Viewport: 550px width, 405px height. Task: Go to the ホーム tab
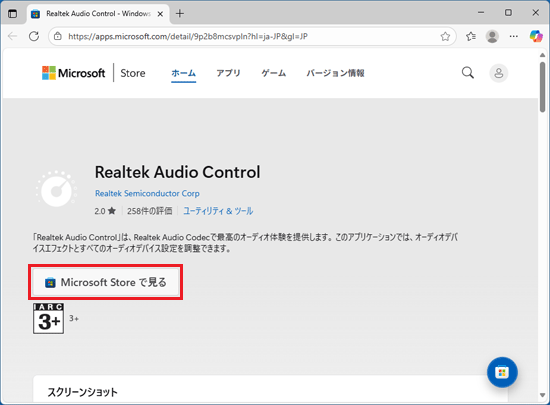tap(183, 73)
